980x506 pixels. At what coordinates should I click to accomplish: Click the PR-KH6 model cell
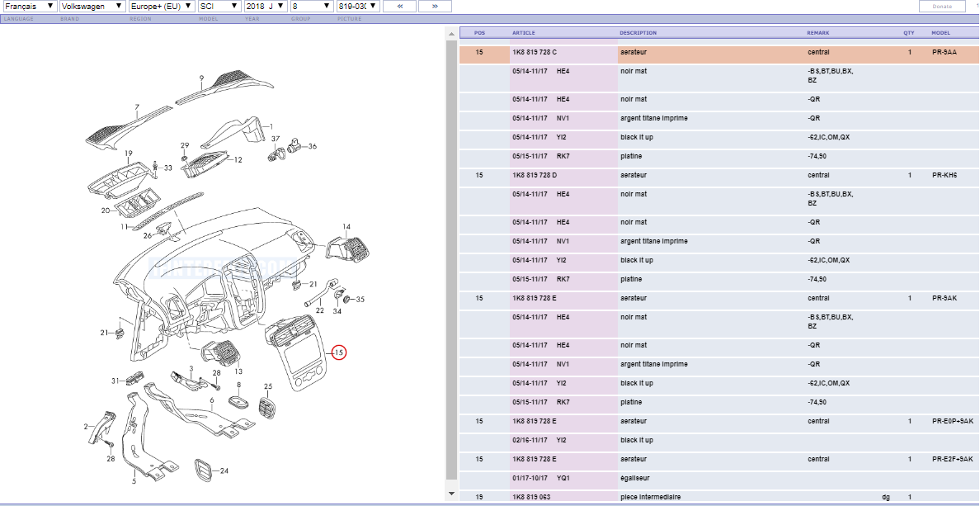[945, 175]
